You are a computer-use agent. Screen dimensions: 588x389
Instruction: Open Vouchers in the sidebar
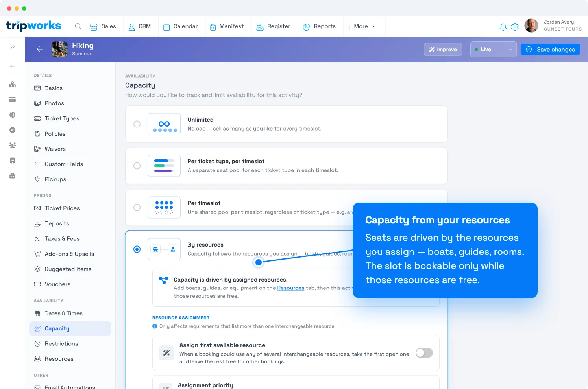click(x=70, y=284)
